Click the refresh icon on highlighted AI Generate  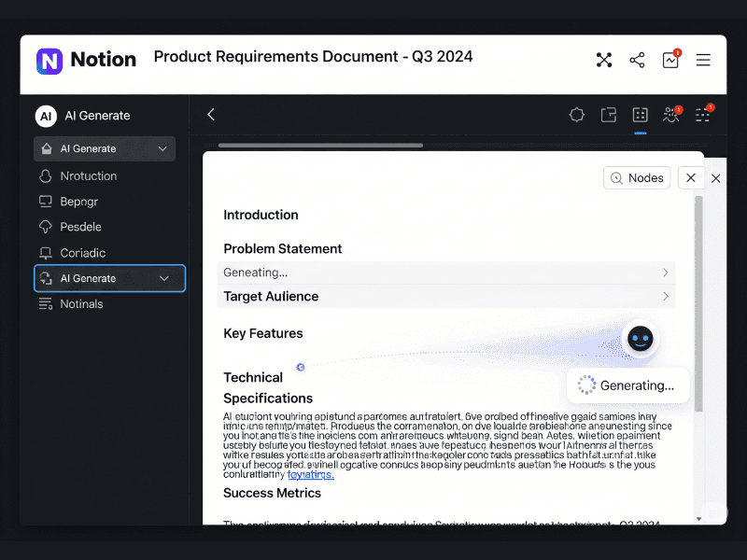[46, 278]
